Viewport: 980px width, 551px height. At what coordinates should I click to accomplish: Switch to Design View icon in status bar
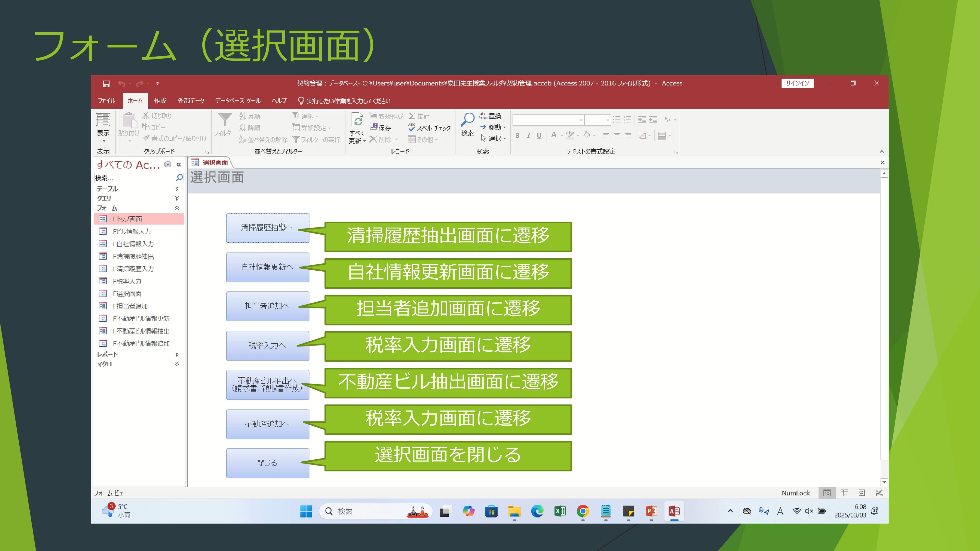click(879, 493)
